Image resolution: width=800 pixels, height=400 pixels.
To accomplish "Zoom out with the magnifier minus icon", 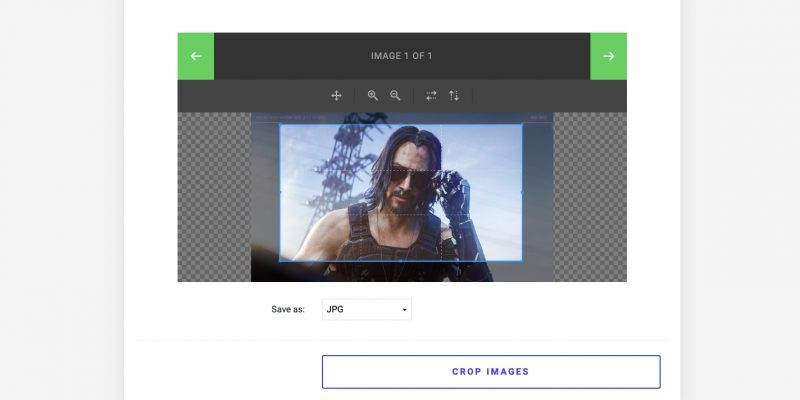I will pyautogui.click(x=395, y=95).
